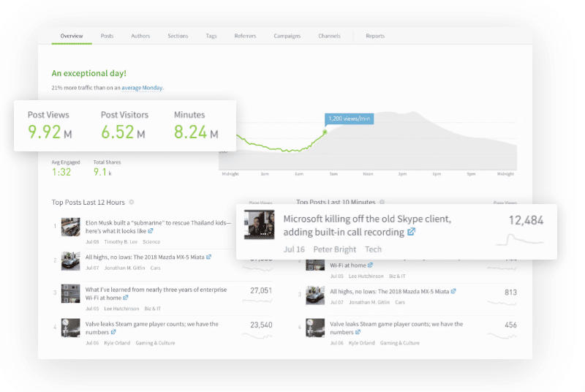Click author Lee Hutchinson in Last 12 Hours list
Screen dimensions: 585x392
click(121, 309)
